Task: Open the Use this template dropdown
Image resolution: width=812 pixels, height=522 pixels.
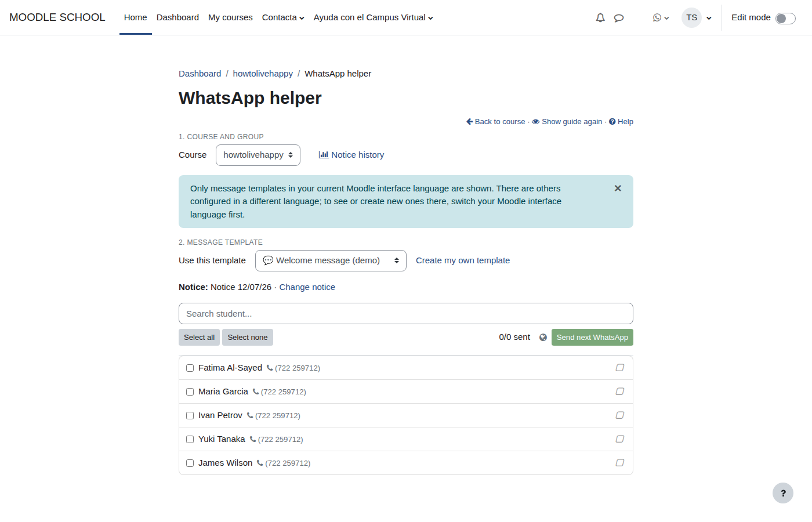Action: pos(331,260)
